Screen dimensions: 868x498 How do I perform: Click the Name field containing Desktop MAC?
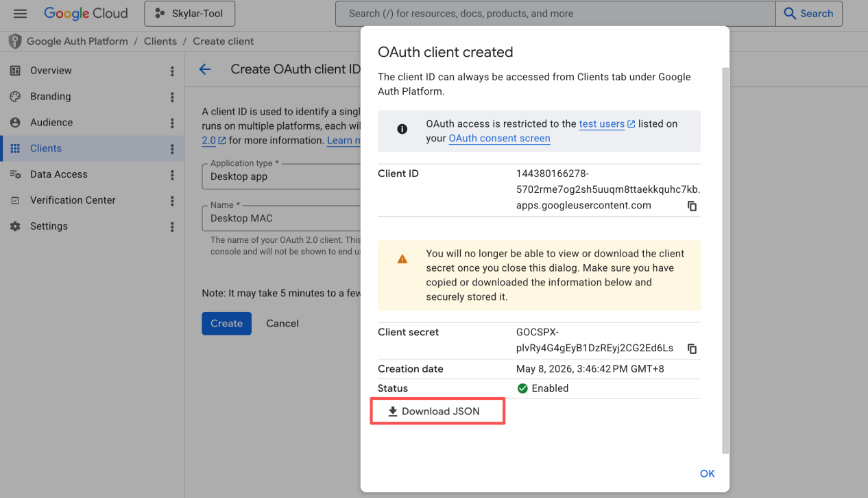coord(281,218)
